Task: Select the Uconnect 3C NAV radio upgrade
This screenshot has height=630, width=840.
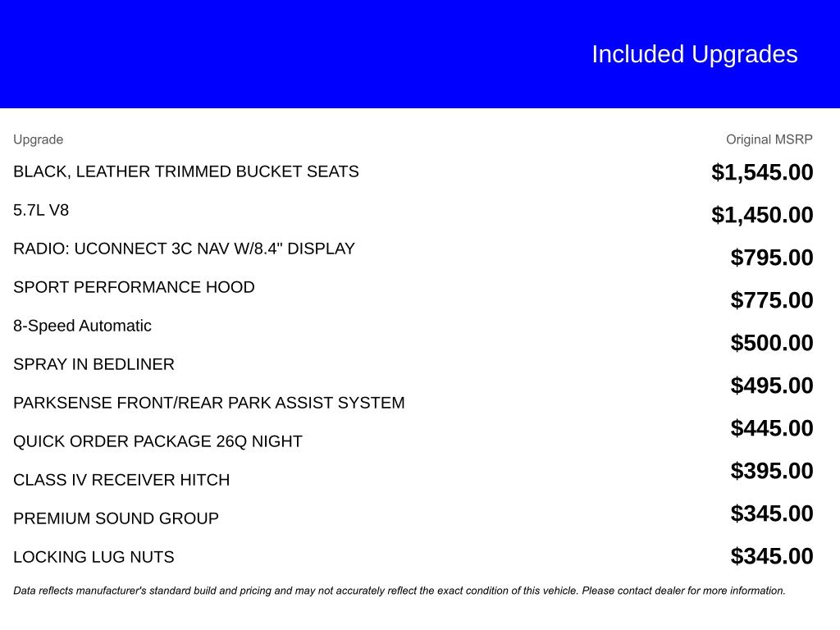Action: pos(184,249)
